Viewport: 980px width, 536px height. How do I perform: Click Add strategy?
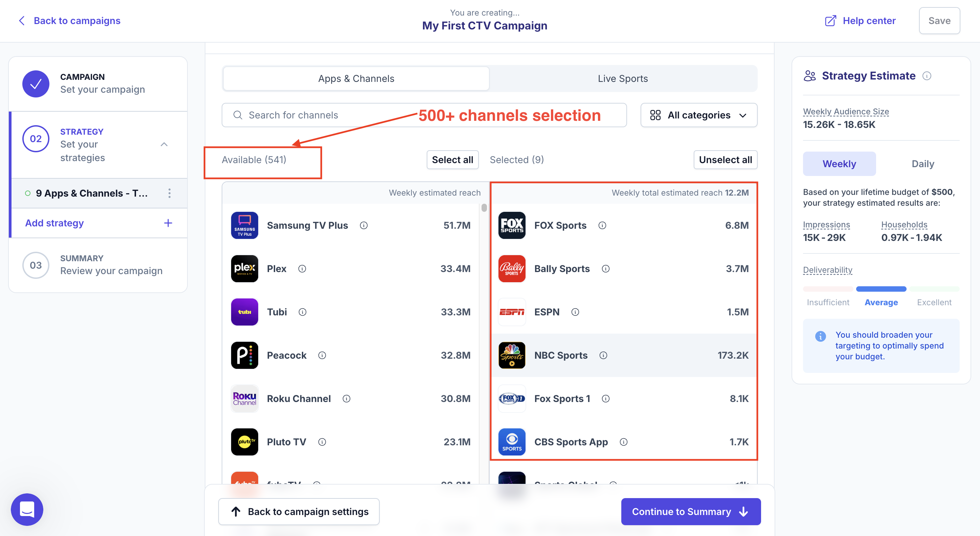pyautogui.click(x=54, y=223)
